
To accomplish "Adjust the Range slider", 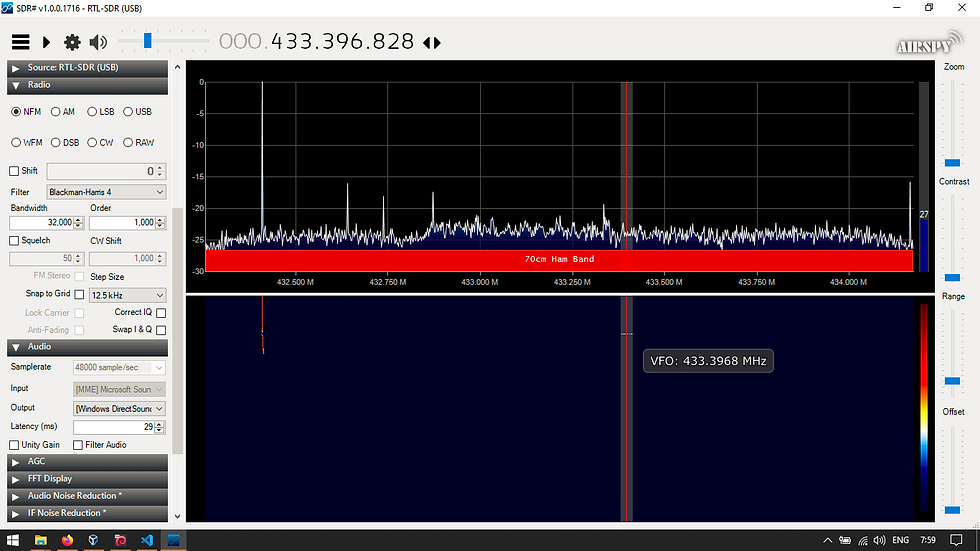I will pos(952,380).
